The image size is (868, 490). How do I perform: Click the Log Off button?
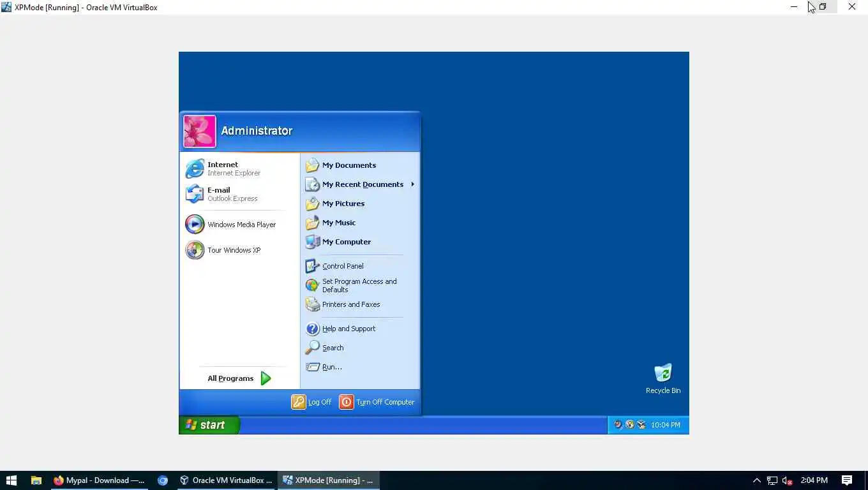click(x=312, y=402)
